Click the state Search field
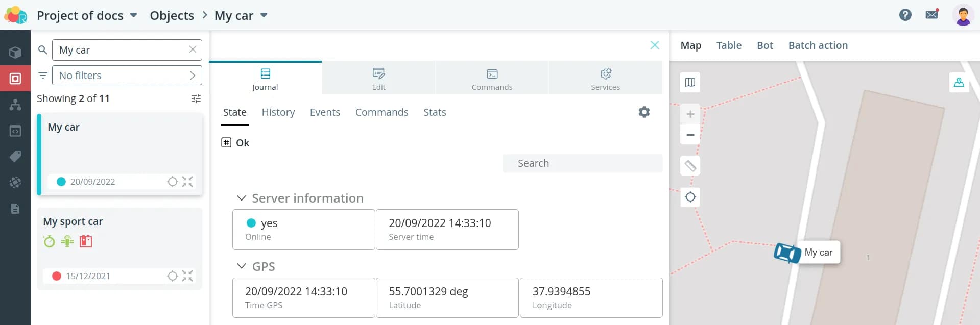This screenshot has height=325, width=980. click(582, 163)
